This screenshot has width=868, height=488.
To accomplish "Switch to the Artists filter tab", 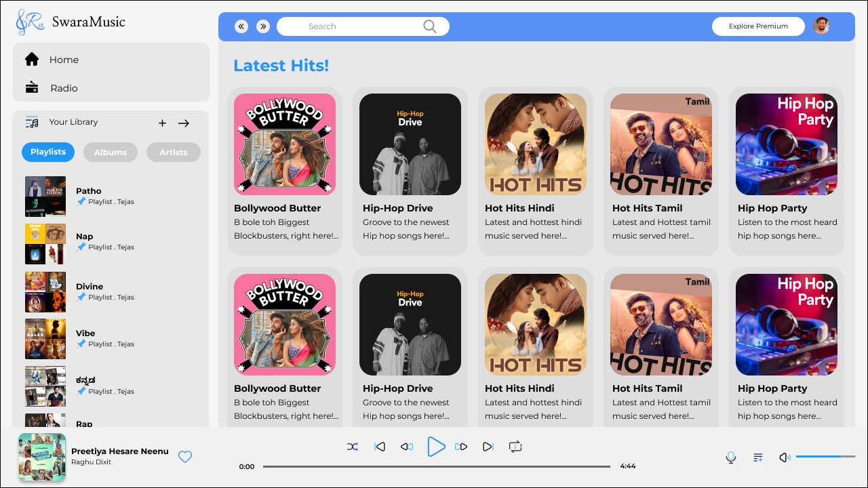I will [x=174, y=152].
